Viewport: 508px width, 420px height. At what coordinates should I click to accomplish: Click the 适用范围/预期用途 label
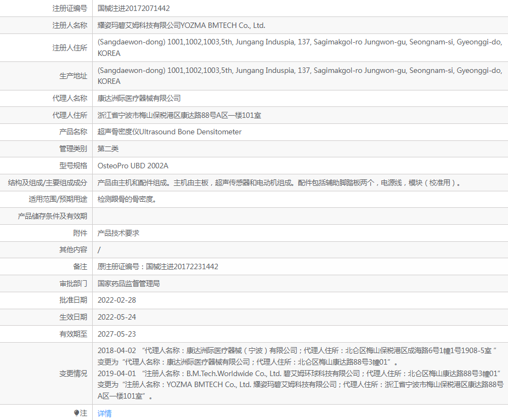[x=58, y=199]
